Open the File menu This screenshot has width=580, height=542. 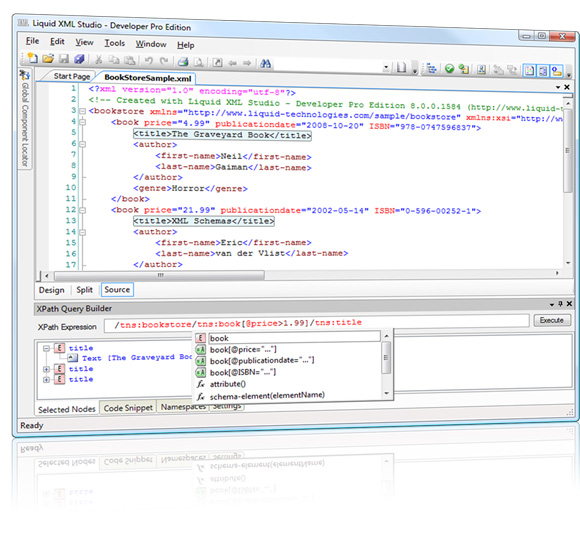pos(33,41)
